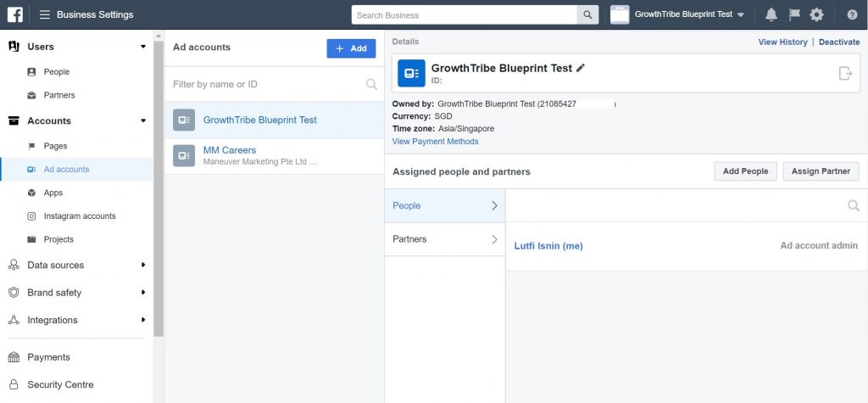Click the Search Business input field

(464, 15)
